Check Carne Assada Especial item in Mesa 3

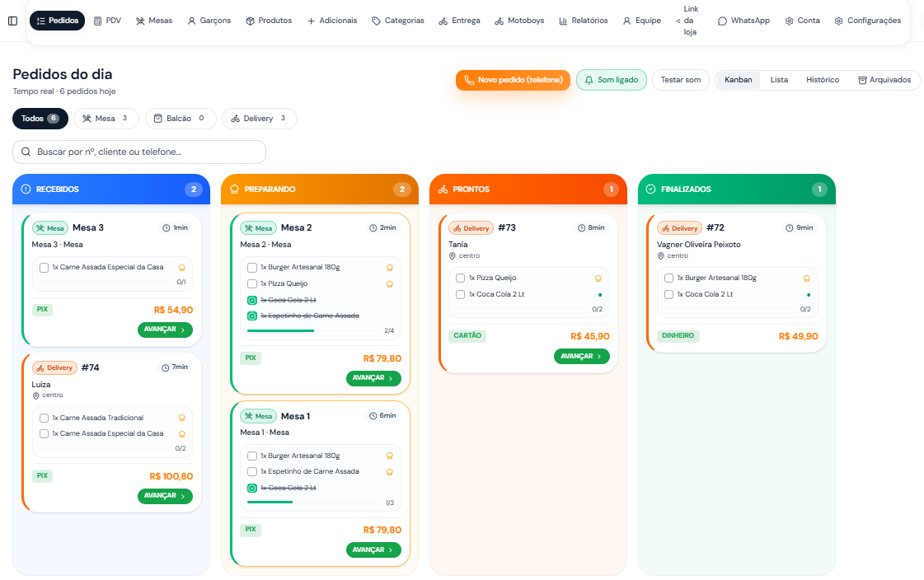tap(44, 267)
